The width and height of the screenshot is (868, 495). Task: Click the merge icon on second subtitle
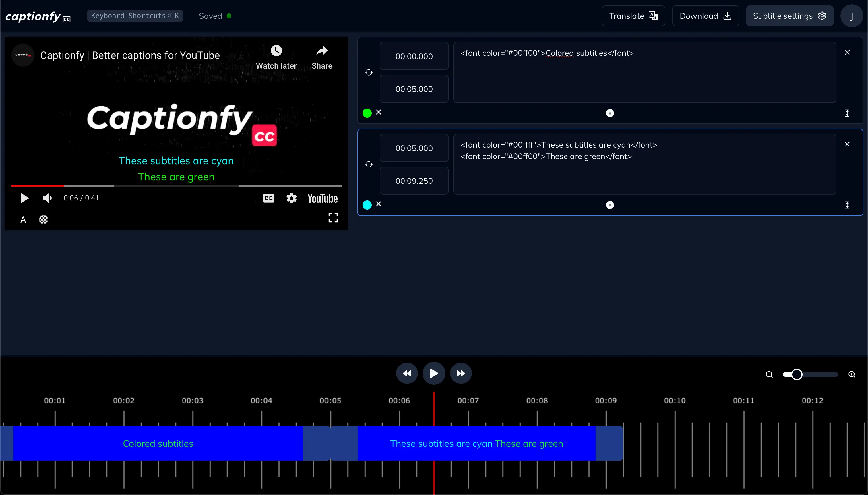click(x=847, y=205)
